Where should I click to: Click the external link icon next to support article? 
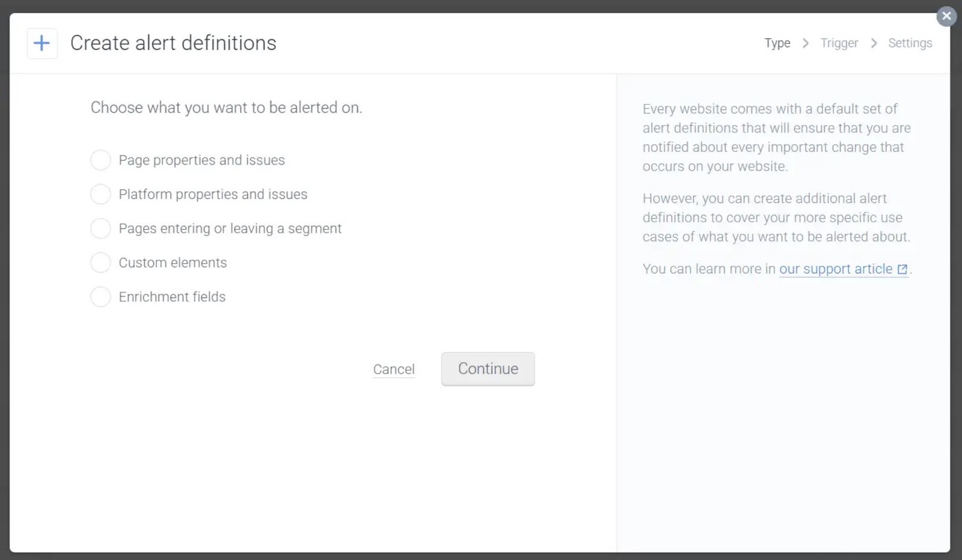click(x=902, y=269)
